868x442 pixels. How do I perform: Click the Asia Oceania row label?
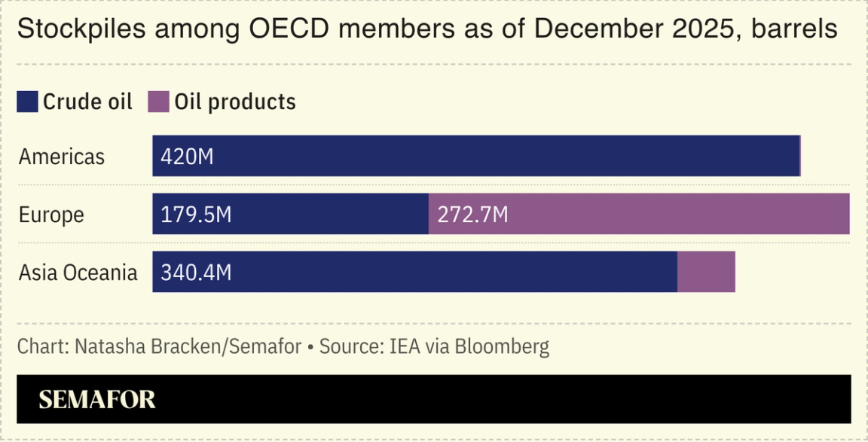(78, 272)
